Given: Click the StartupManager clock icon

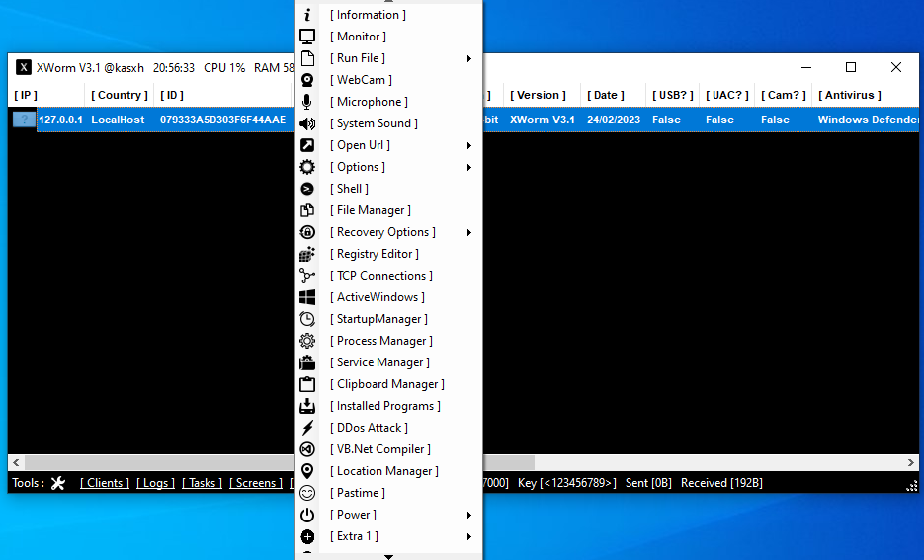Looking at the screenshot, I should pos(307,319).
